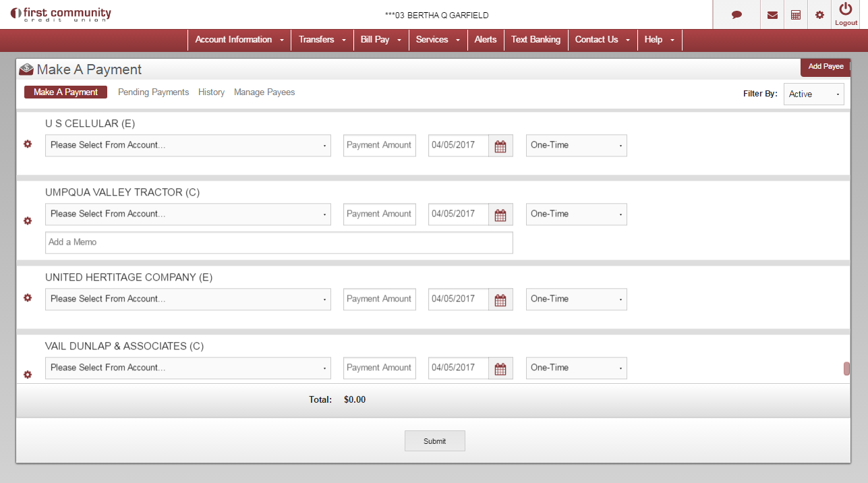Open the chat speech bubble icon

736,15
